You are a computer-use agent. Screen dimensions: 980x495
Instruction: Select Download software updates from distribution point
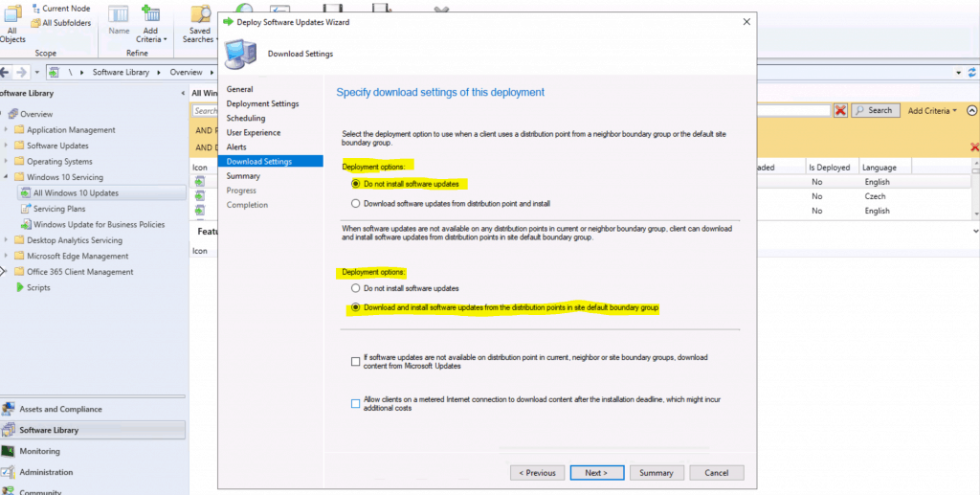(356, 203)
